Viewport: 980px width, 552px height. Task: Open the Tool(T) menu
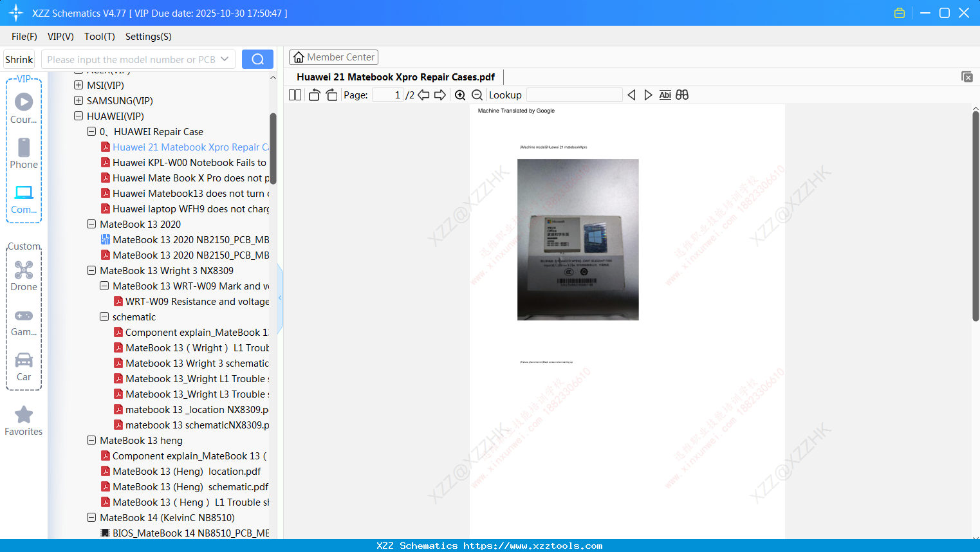(100, 37)
